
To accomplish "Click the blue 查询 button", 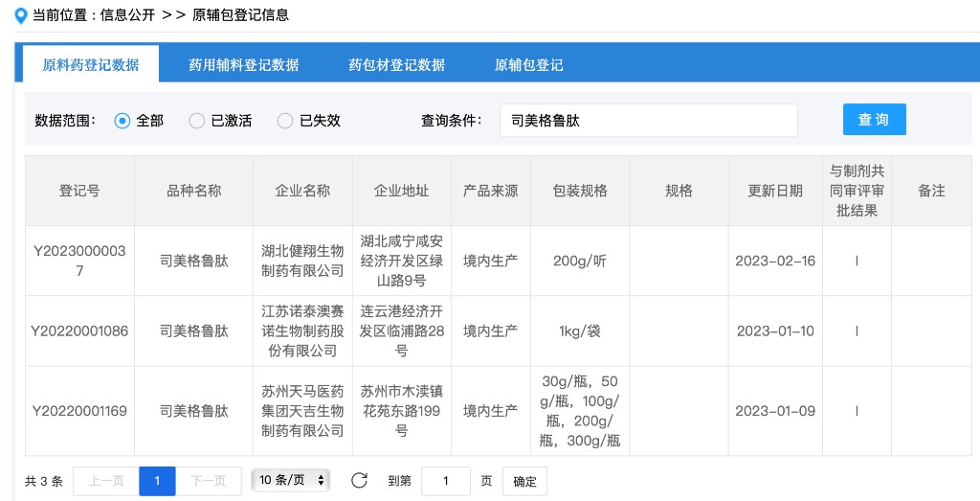I will [x=874, y=120].
